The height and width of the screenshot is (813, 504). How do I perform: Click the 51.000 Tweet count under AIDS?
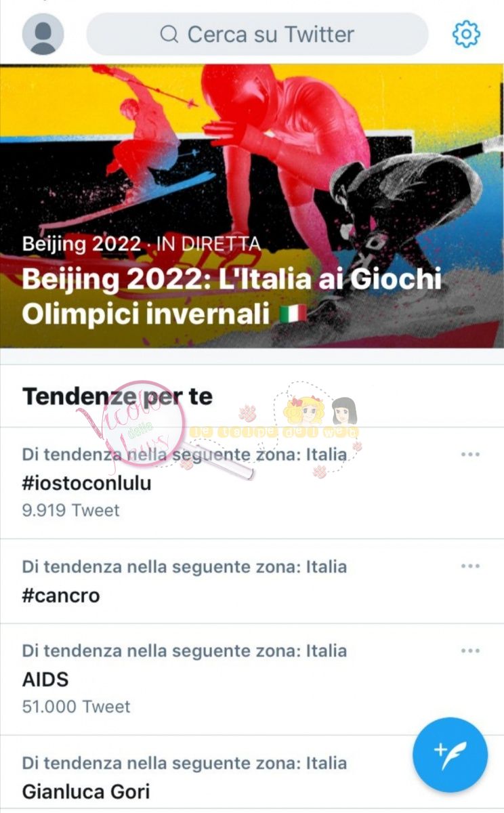pos(76,707)
